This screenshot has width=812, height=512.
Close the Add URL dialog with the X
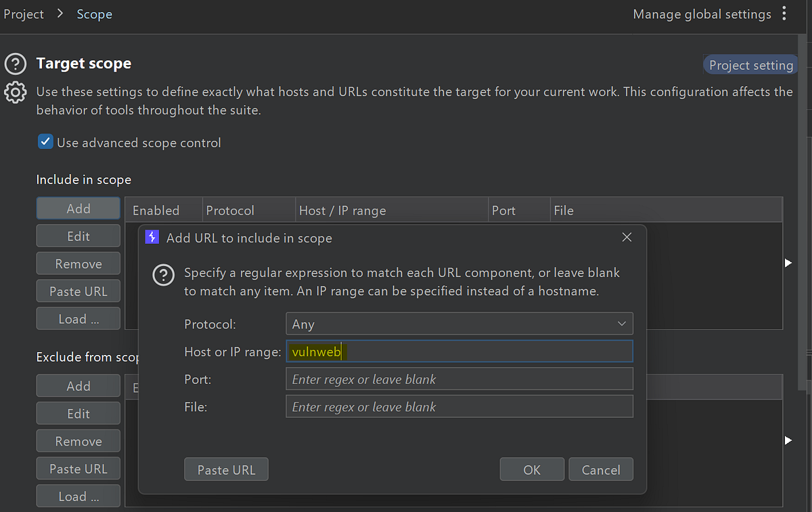point(627,237)
